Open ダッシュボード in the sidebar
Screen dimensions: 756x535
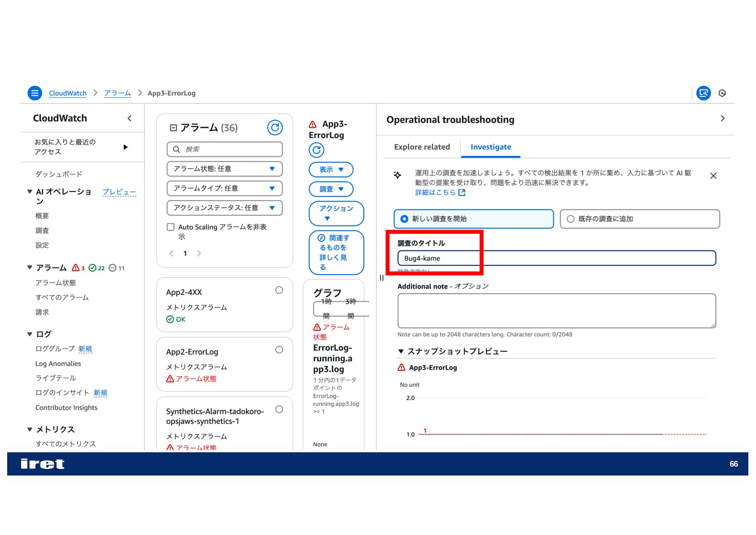59,174
